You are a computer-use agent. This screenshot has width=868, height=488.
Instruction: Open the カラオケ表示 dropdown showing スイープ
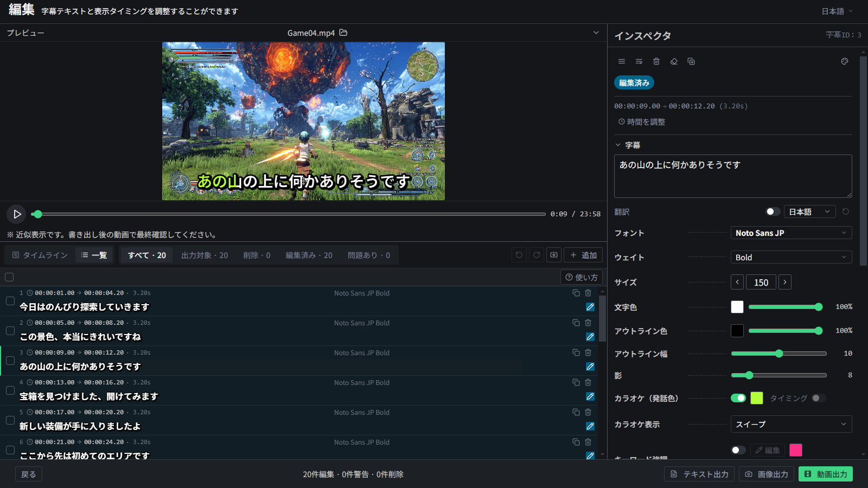[x=791, y=424]
